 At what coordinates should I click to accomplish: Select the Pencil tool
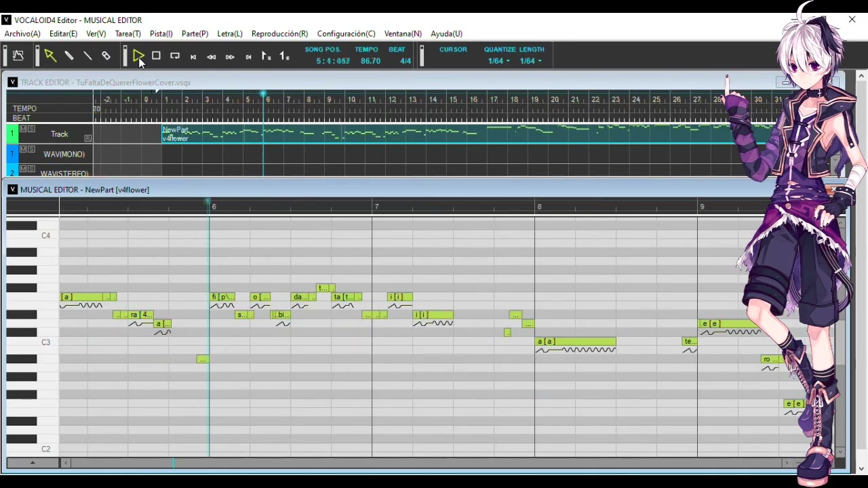(69, 56)
